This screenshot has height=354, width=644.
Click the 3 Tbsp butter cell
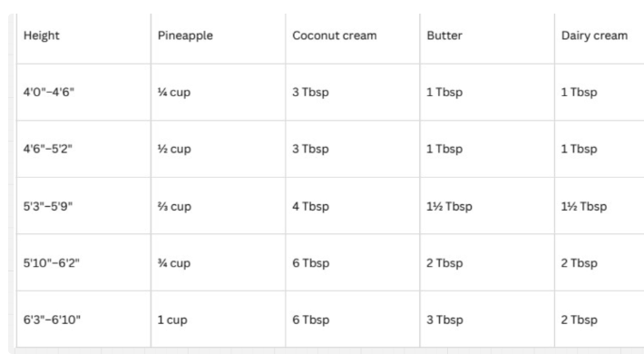487,319
